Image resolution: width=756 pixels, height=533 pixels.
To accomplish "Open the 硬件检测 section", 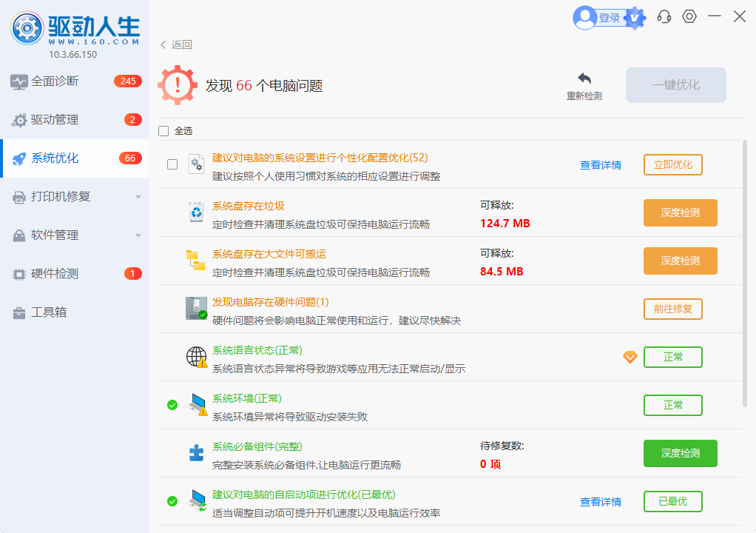I will [75, 274].
